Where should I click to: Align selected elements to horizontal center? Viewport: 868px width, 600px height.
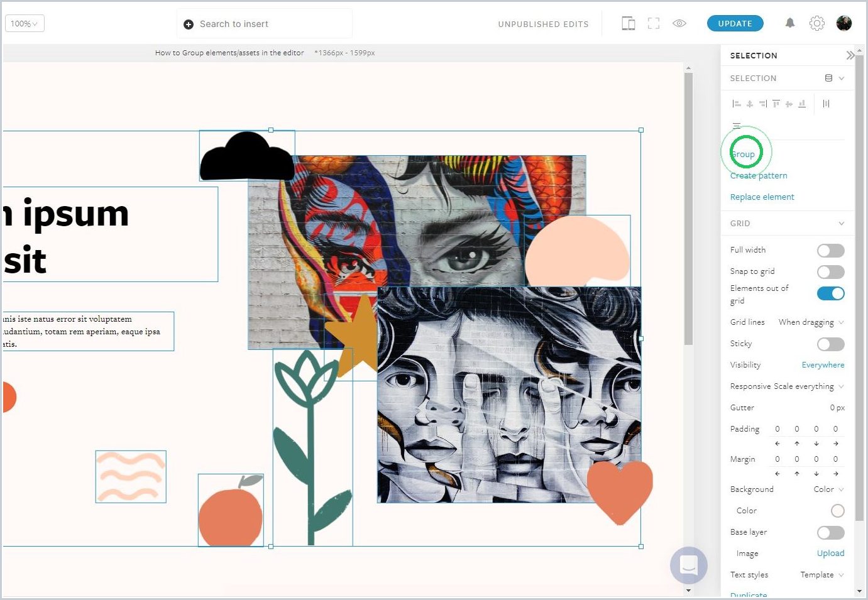[750, 104]
